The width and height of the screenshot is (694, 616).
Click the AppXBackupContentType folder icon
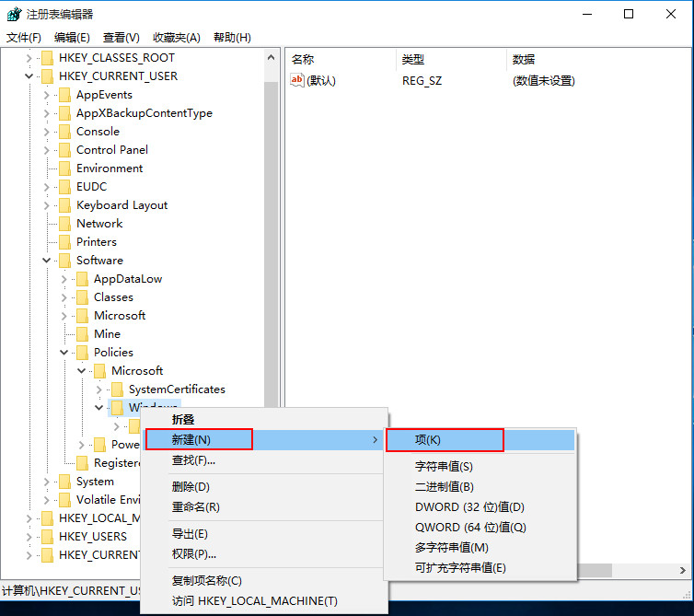click(x=65, y=113)
